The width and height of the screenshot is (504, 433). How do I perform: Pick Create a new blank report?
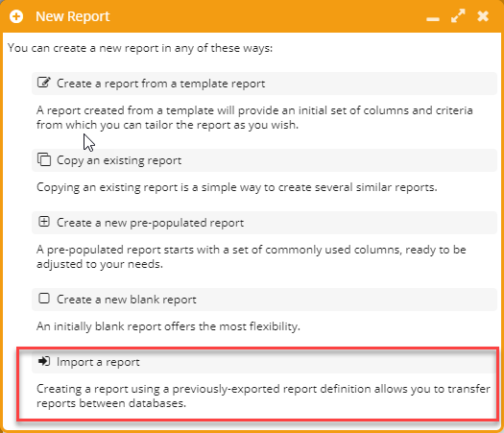point(264,300)
